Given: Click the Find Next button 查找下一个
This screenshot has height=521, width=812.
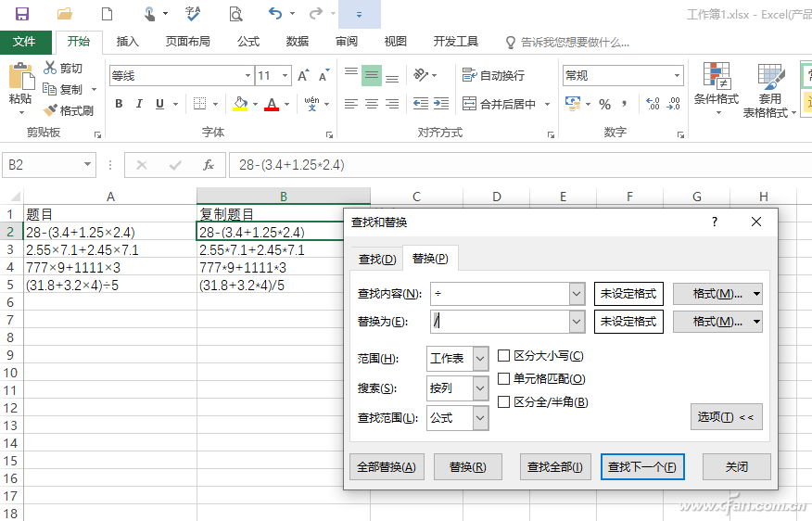Looking at the screenshot, I should (642, 467).
